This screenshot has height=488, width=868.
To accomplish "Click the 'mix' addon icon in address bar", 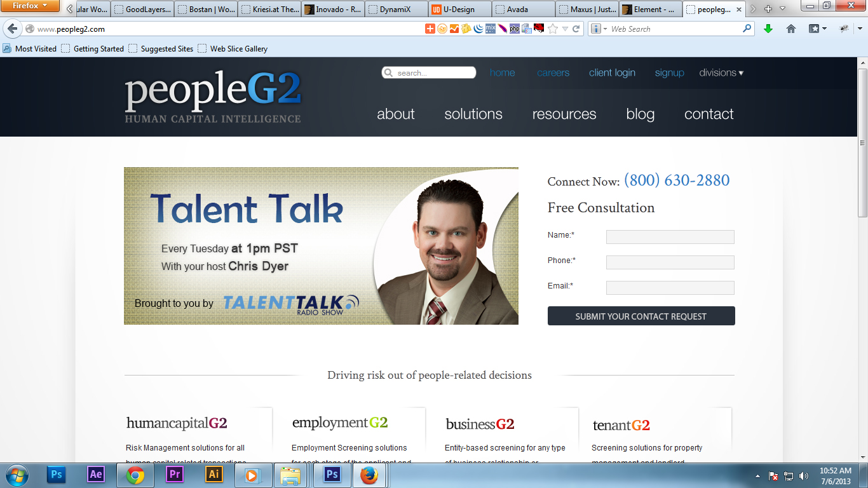I will [491, 29].
